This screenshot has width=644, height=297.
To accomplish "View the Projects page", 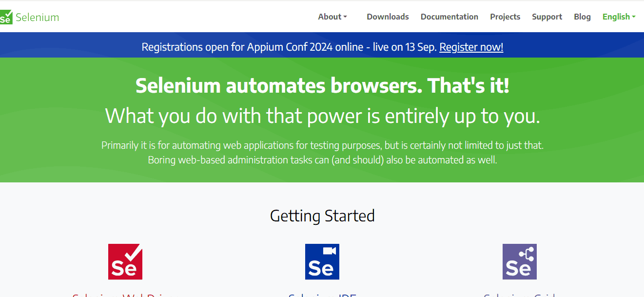I will click(x=505, y=17).
